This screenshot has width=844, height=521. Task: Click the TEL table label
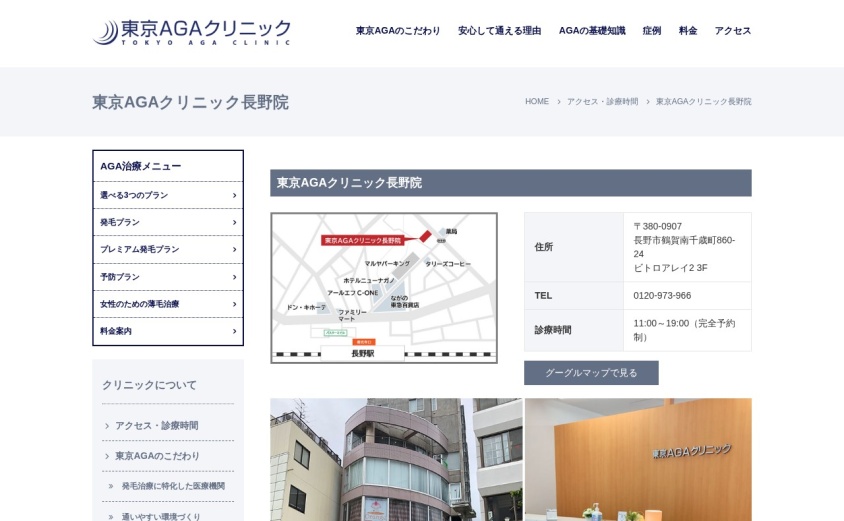[x=543, y=295]
